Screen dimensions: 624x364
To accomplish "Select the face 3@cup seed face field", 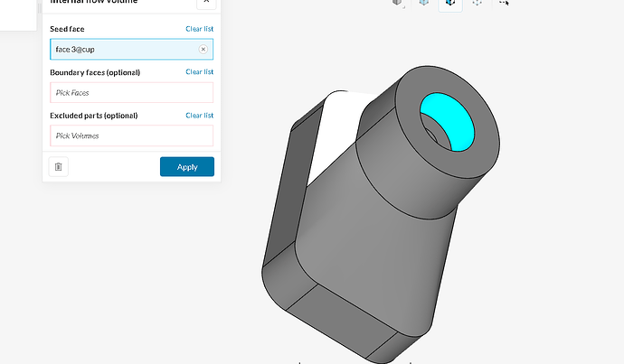I will [x=131, y=50].
